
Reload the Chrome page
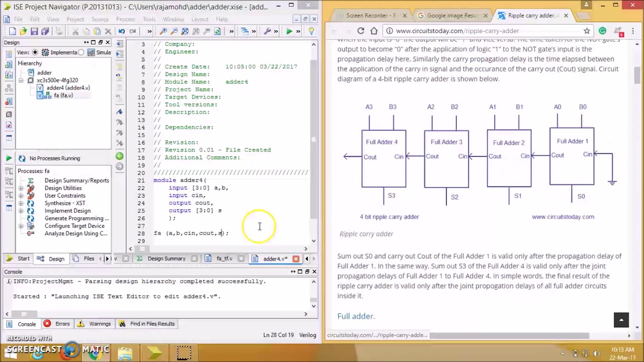pyautogui.click(x=361, y=31)
